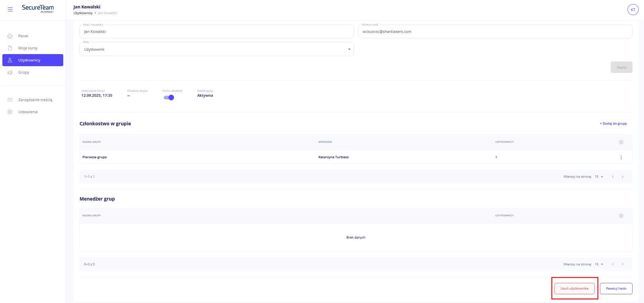Navigate to Grupy in the sidebar

(24, 72)
